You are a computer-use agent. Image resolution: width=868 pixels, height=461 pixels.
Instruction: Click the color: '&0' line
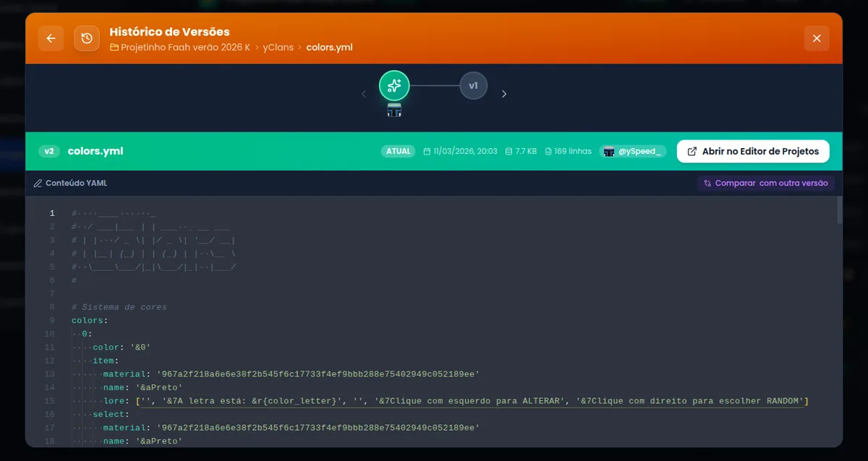(122, 347)
